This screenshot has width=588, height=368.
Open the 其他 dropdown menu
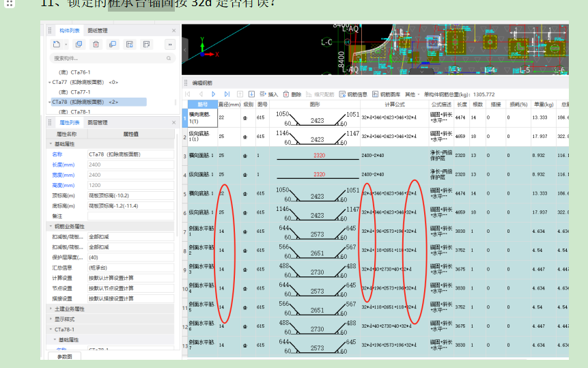(x=412, y=94)
